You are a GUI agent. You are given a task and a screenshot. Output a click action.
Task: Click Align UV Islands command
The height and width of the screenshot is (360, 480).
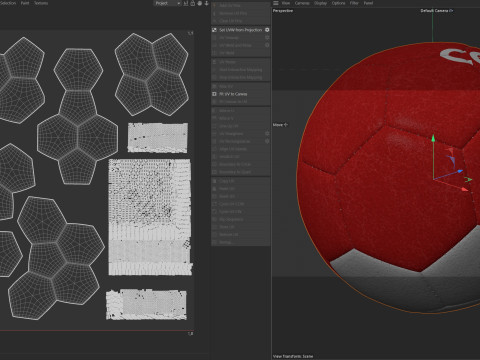(233, 149)
